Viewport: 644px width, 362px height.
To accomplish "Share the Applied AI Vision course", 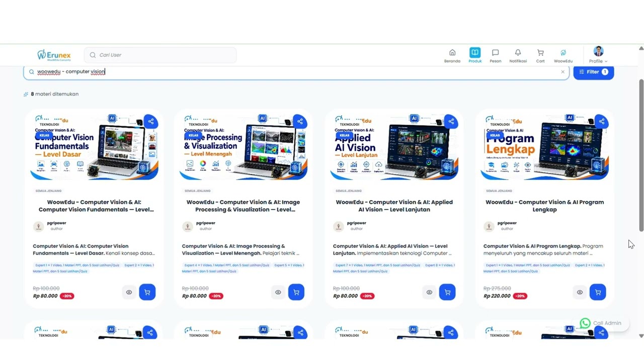I will click(451, 121).
